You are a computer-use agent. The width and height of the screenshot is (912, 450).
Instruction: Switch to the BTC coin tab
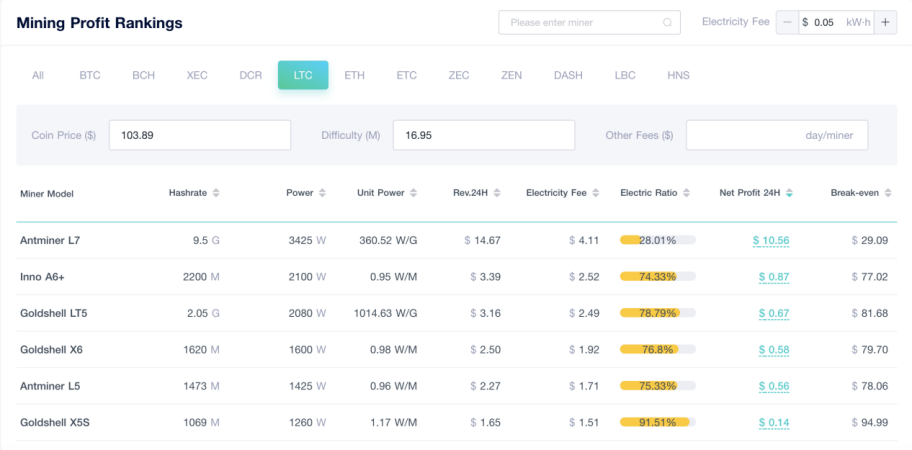[x=90, y=75]
